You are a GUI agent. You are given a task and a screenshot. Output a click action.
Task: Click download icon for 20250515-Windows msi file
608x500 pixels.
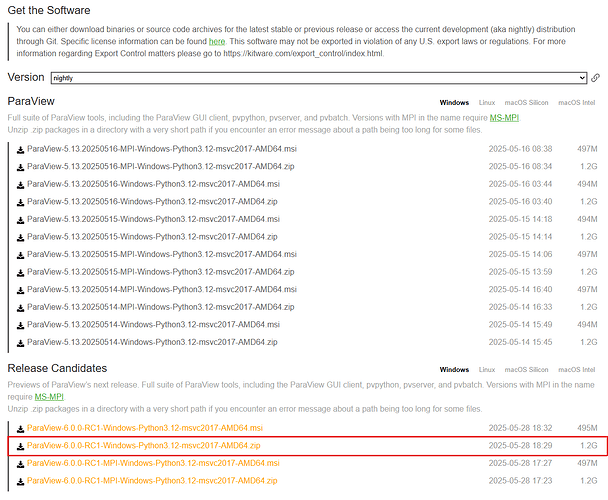[21, 220]
